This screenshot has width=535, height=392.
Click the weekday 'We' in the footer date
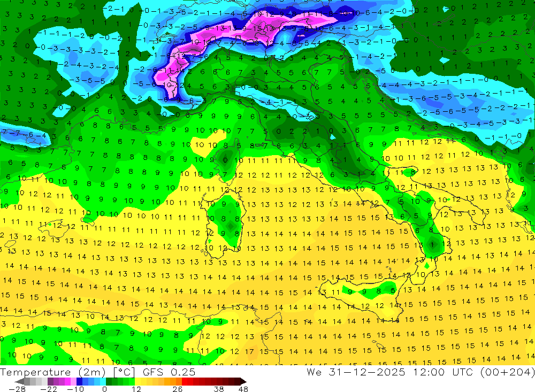coord(314,372)
